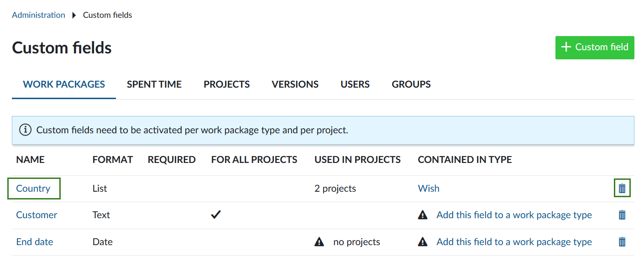
Task: Select the Work Packages tab
Action: (64, 84)
